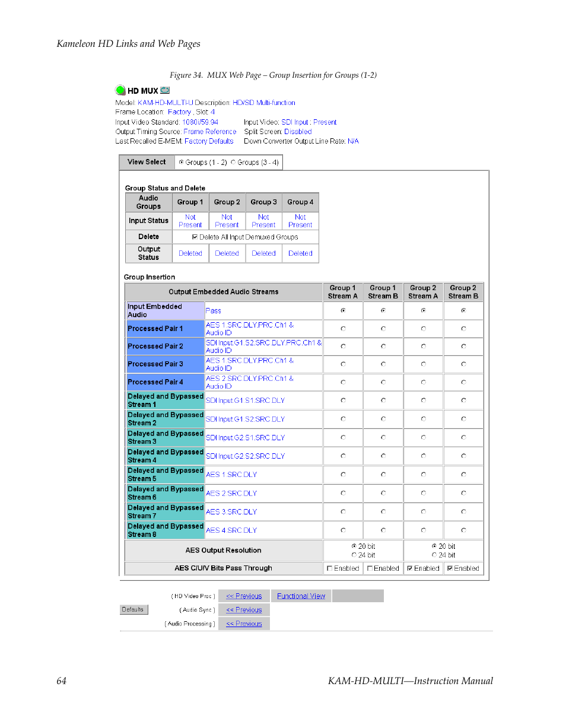Click 1080i/59.94 input video standard value
This screenshot has height=728, width=566.
200,122
